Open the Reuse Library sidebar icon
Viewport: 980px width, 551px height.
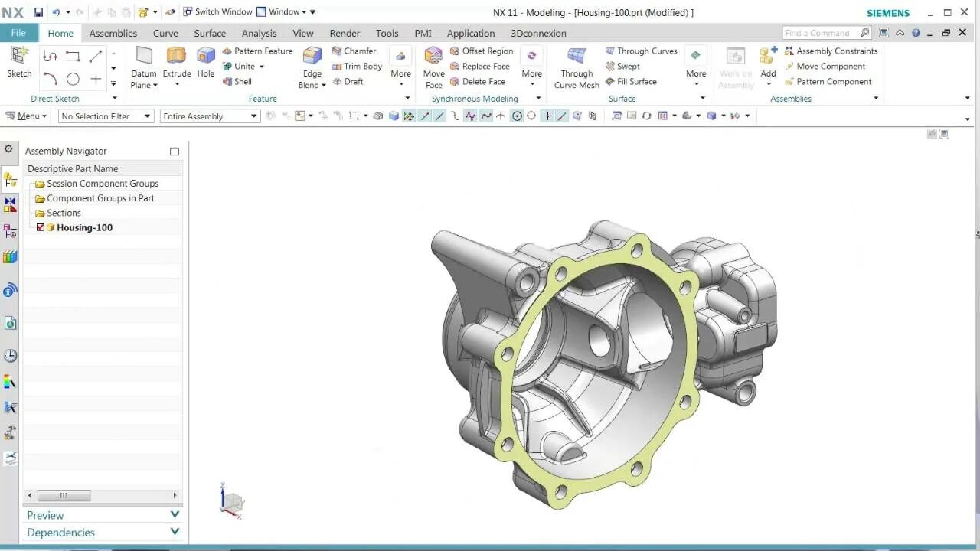click(10, 257)
